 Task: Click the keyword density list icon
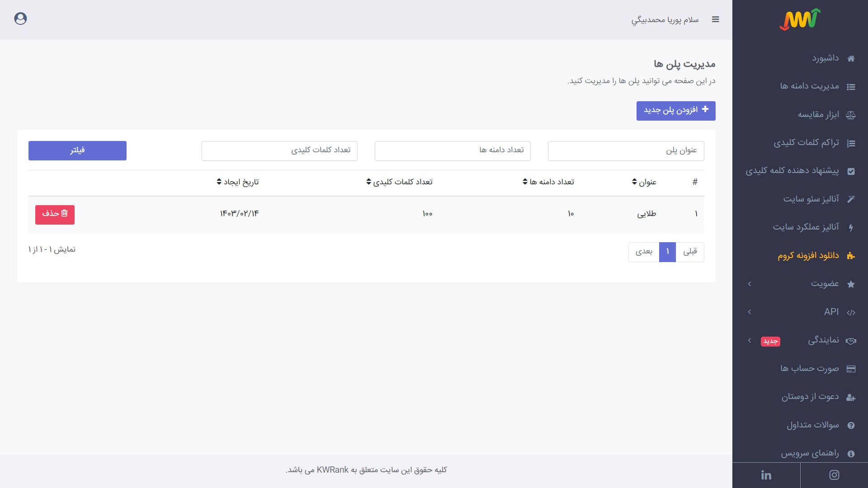(851, 143)
